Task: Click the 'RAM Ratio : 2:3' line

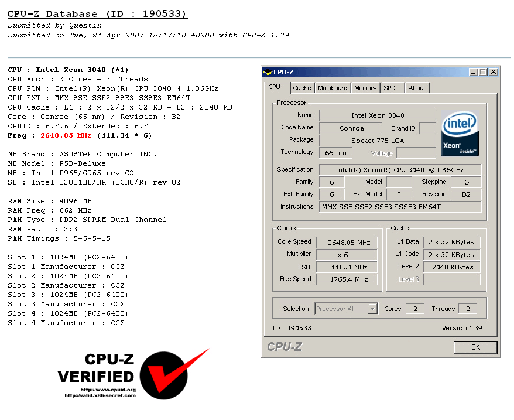Action: (x=43, y=230)
